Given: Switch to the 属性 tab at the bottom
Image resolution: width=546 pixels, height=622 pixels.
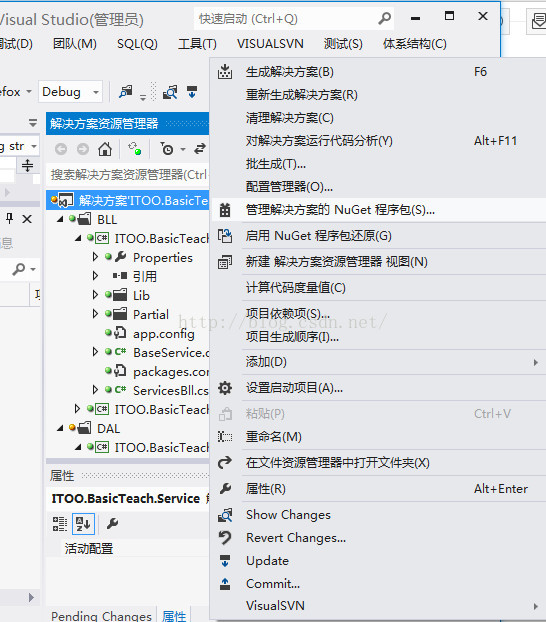Looking at the screenshot, I should [x=174, y=615].
